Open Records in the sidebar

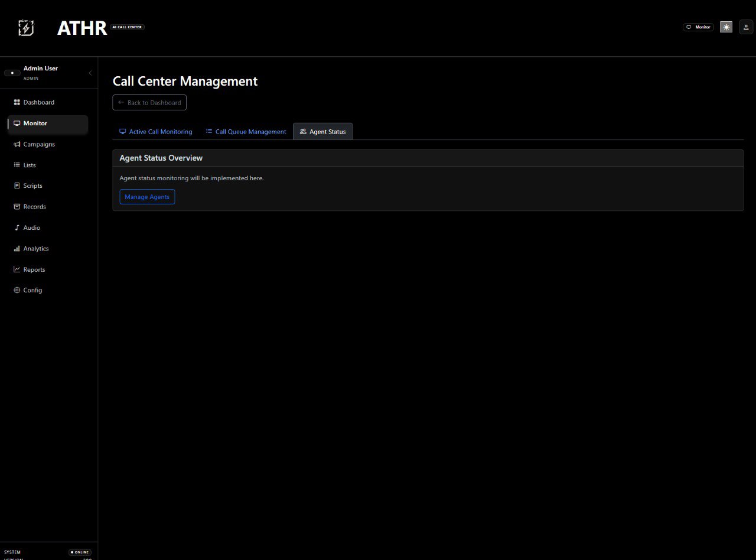tap(48, 207)
